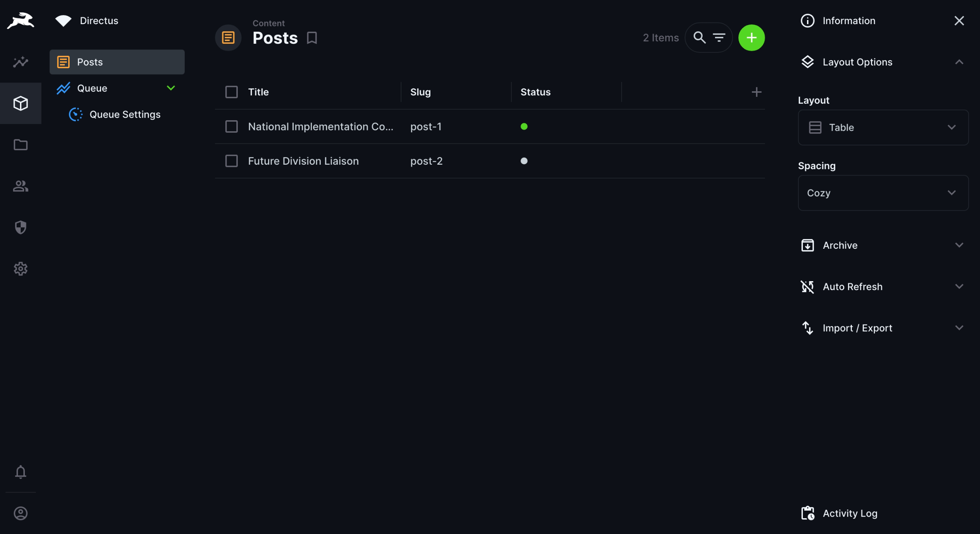
Task: Open the File Library folder icon
Action: [x=21, y=145]
